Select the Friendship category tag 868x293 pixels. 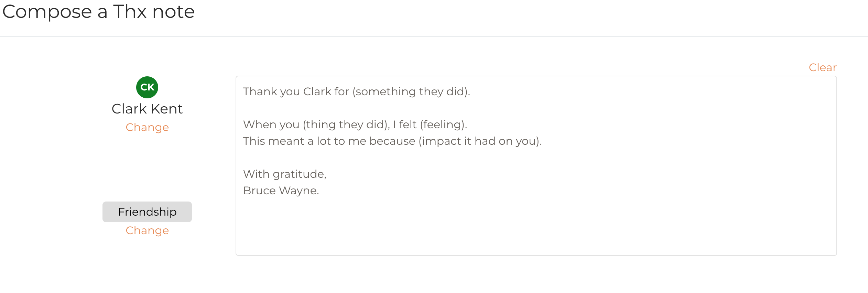pyautogui.click(x=147, y=212)
